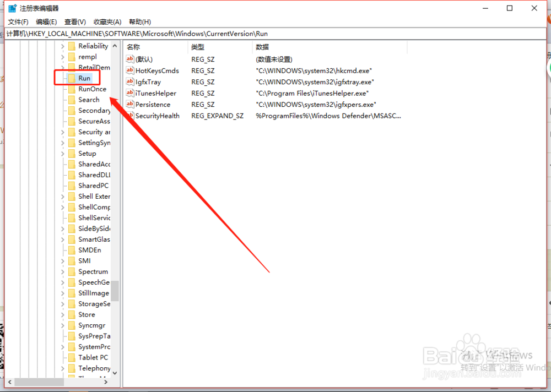Click the Persistence string value icon
Screen dimensions: 551x392
(x=130, y=104)
